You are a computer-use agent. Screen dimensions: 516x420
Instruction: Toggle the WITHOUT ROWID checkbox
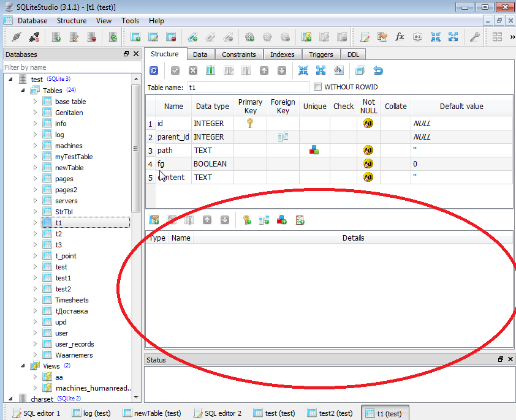pyautogui.click(x=317, y=87)
